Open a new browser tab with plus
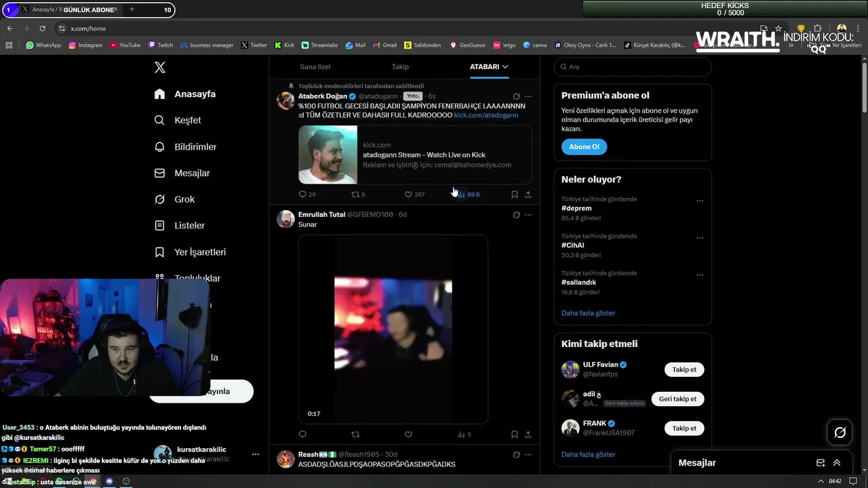 tap(132, 9)
